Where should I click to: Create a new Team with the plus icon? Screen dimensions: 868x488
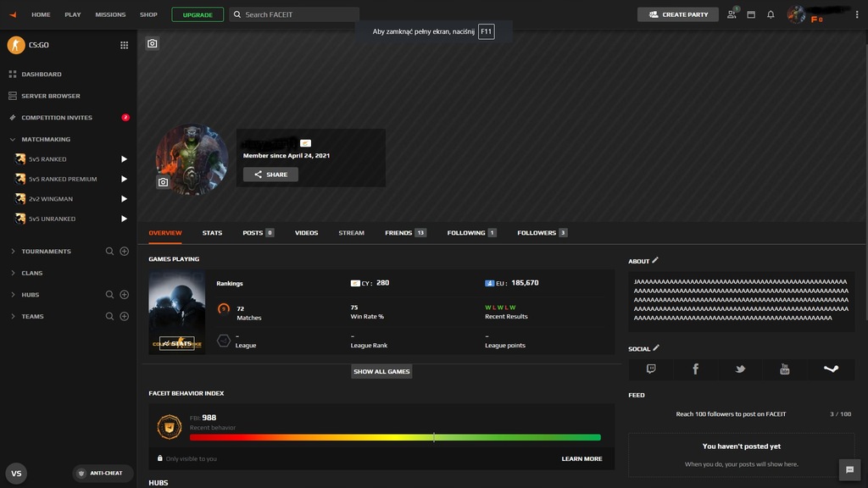click(x=124, y=316)
